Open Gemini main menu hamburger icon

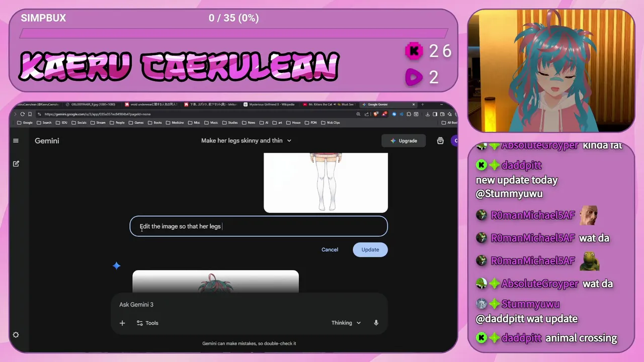click(16, 141)
